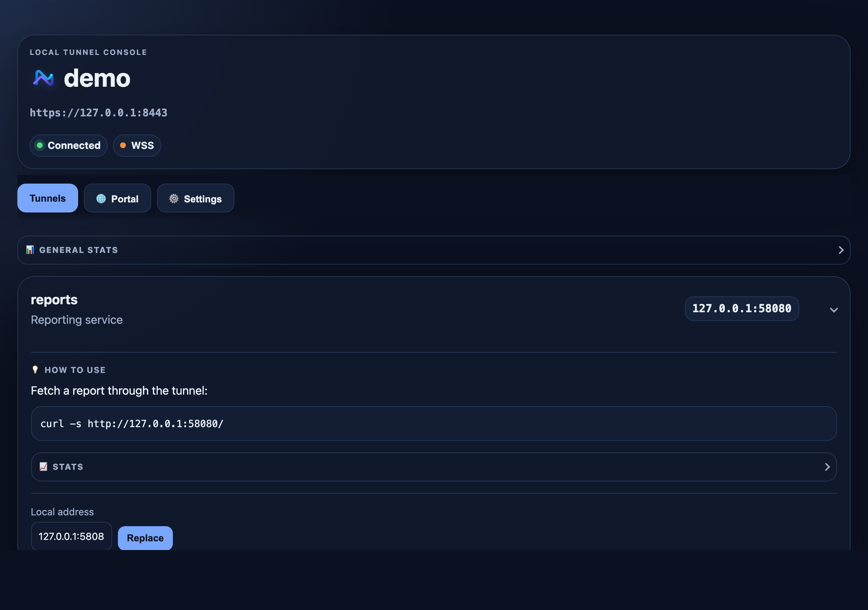Expand the reports Stats section chevron
Viewport: 868px width, 610px height.
point(827,467)
